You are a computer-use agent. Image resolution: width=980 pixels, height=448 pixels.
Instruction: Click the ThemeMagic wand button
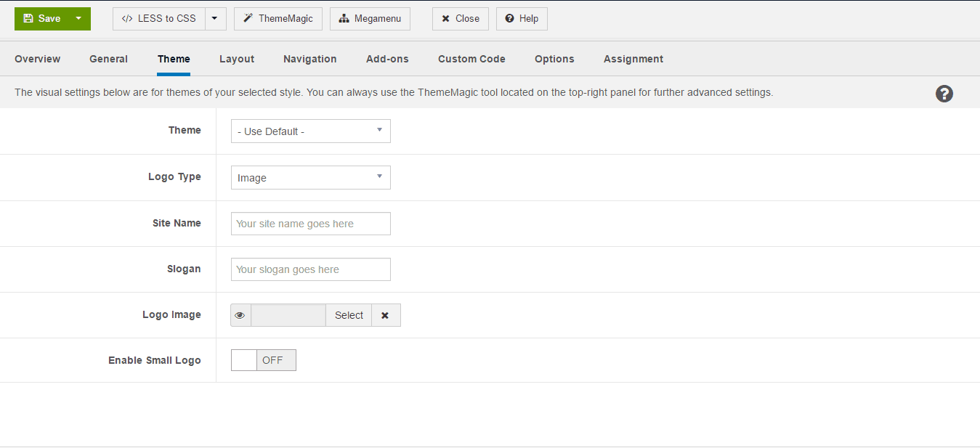tap(278, 19)
